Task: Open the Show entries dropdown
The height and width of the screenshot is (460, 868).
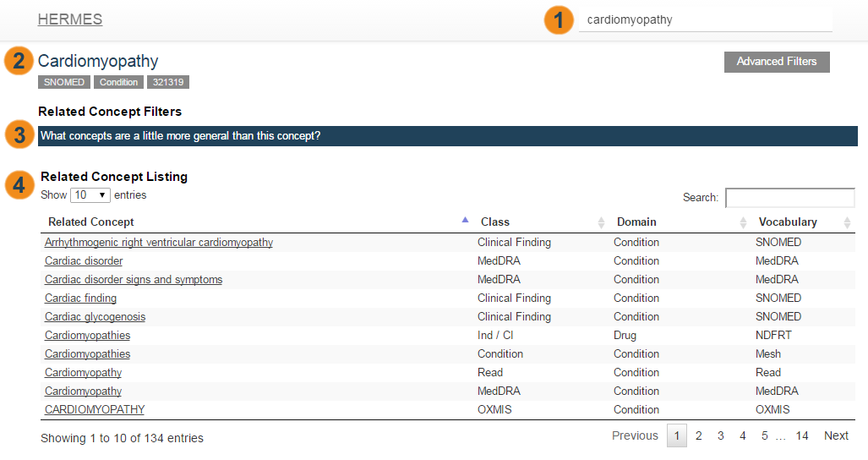Action: click(90, 195)
